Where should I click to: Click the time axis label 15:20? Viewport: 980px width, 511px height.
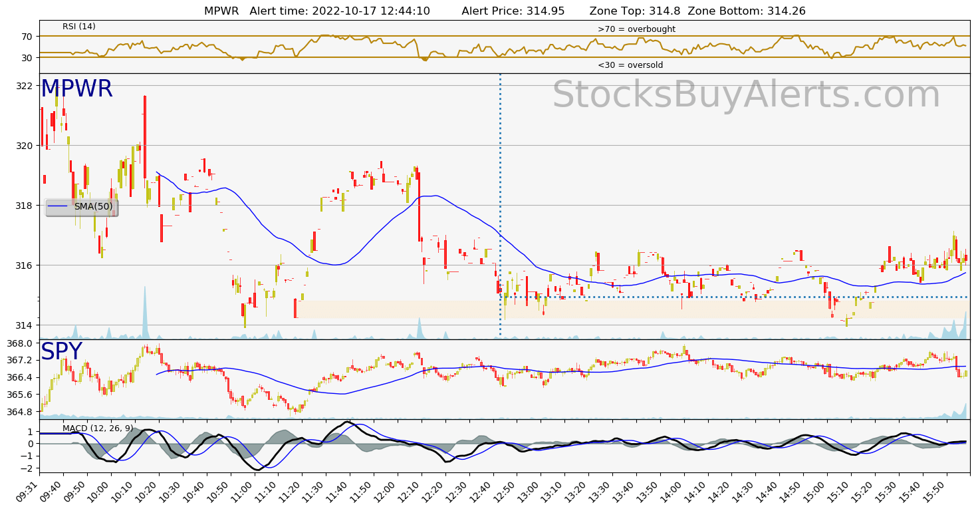[862, 492]
